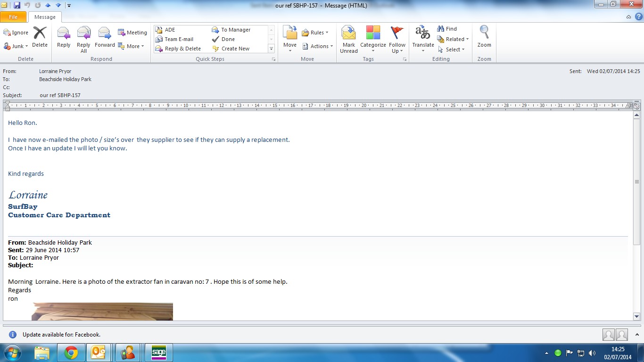
Task: Launch Google Chrome from the taskbar
Action: coord(71,353)
